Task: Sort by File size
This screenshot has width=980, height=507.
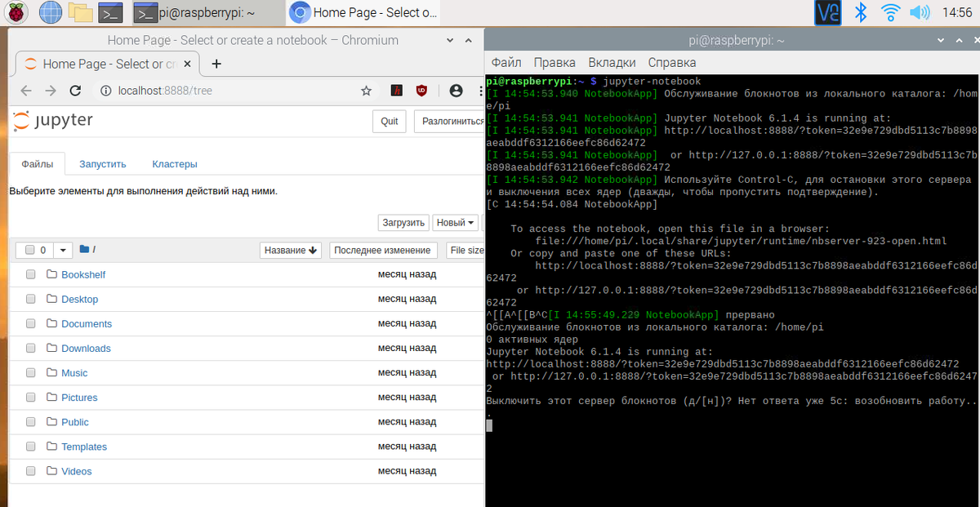Action: click(465, 250)
